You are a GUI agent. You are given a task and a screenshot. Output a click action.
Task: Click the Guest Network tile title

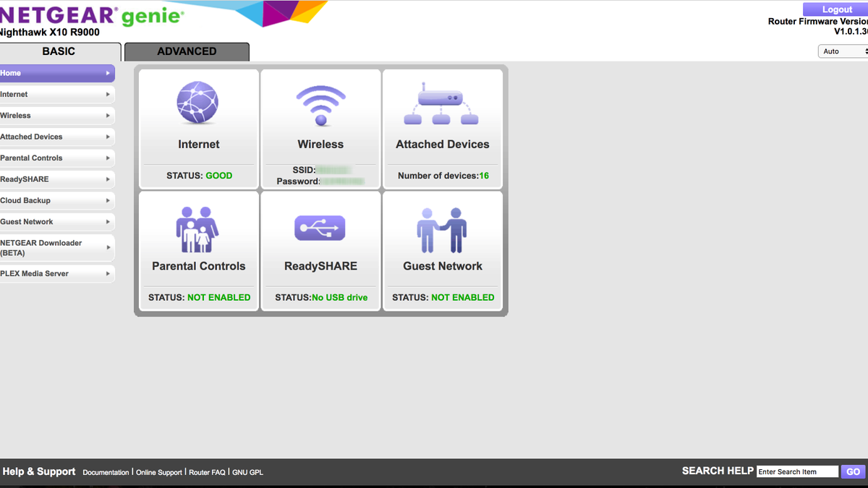tap(443, 266)
